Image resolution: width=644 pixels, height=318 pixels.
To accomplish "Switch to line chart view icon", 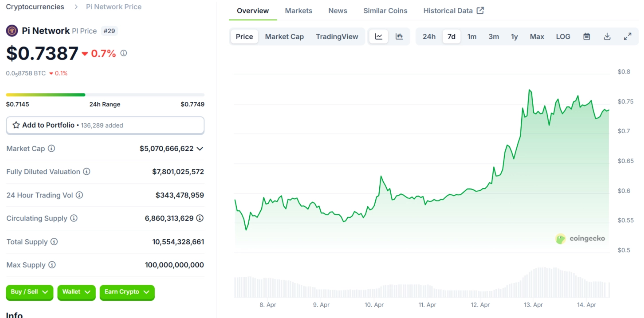I will tap(379, 36).
